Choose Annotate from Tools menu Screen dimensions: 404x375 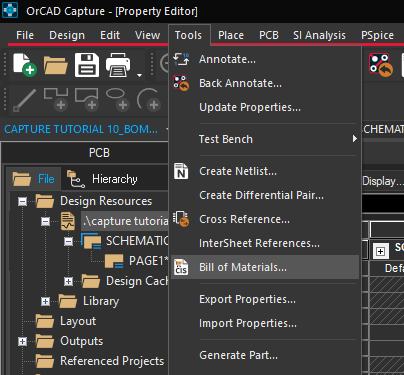pos(265,59)
